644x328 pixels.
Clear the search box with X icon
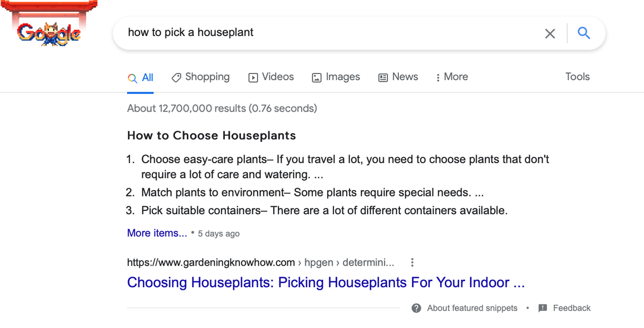click(x=550, y=34)
